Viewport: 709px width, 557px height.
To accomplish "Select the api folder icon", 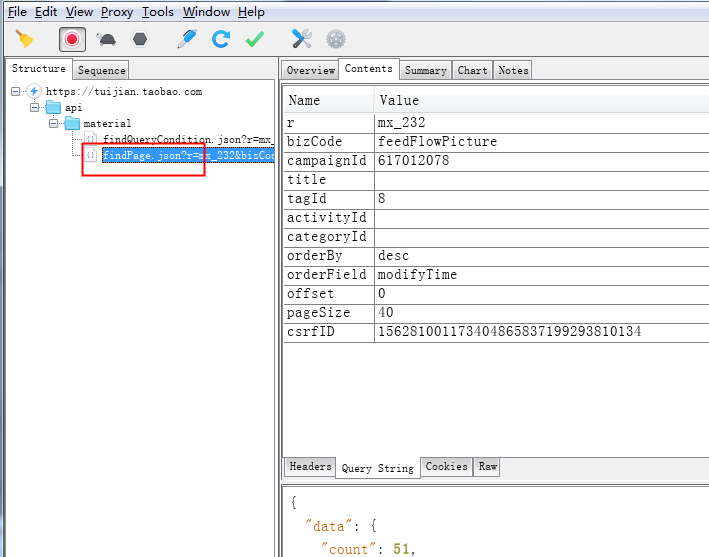I will pyautogui.click(x=53, y=107).
